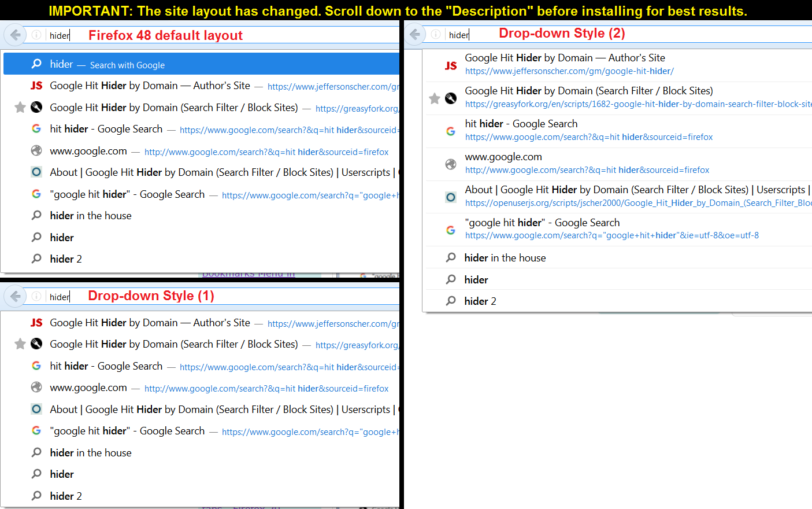Choose 'hider' suggestion in default layout
This screenshot has width=812, height=509.
[62, 238]
